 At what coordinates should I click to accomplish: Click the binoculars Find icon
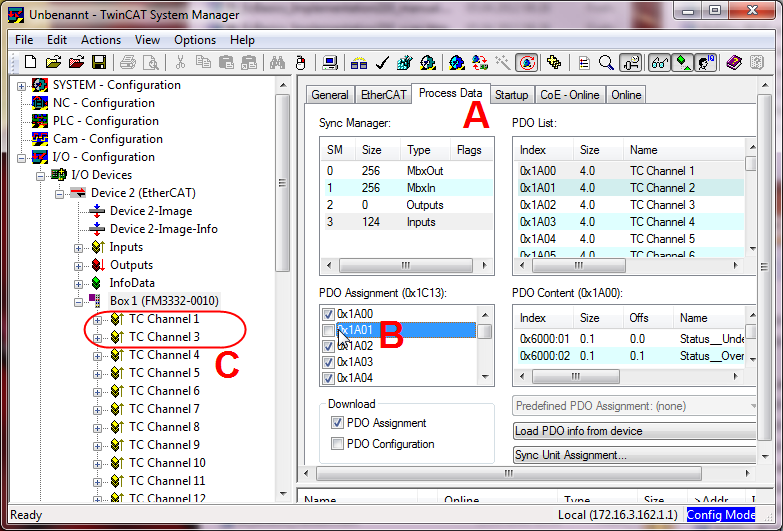tap(277, 62)
